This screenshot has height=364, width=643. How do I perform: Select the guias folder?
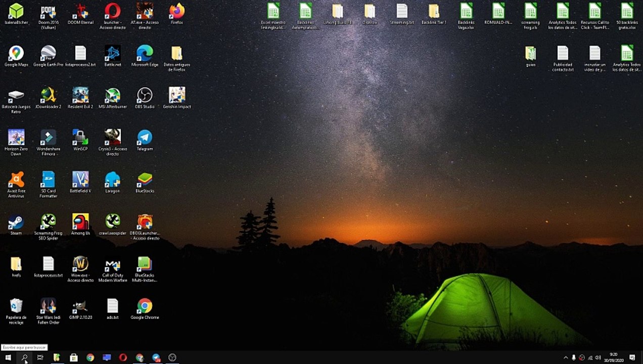point(530,56)
